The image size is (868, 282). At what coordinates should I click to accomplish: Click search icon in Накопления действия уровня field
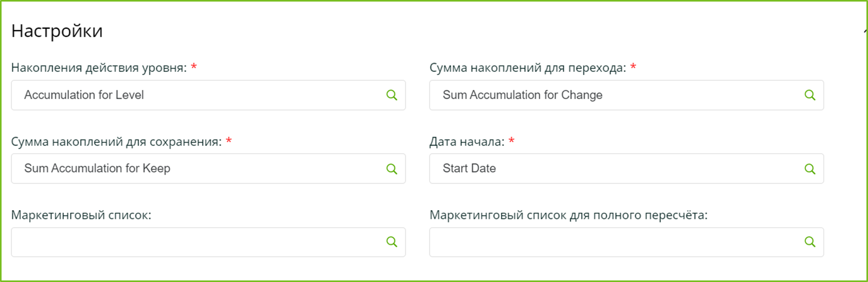(x=392, y=95)
